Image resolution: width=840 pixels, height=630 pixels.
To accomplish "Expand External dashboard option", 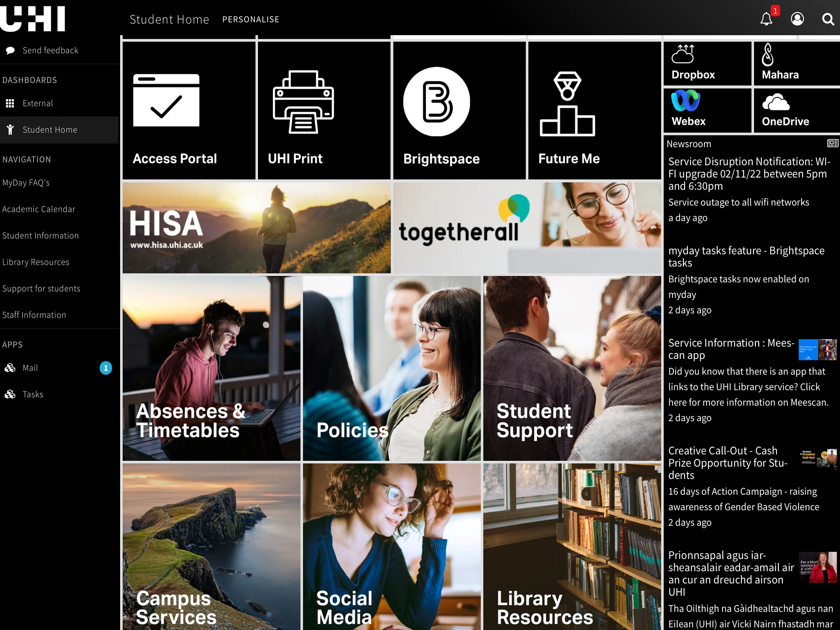I will [x=38, y=103].
